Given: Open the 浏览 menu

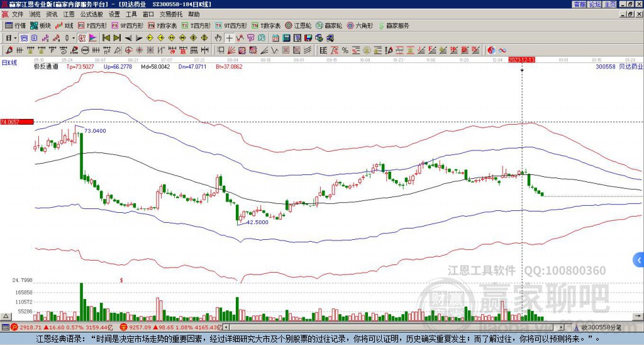Looking at the screenshot, I should pos(35,14).
